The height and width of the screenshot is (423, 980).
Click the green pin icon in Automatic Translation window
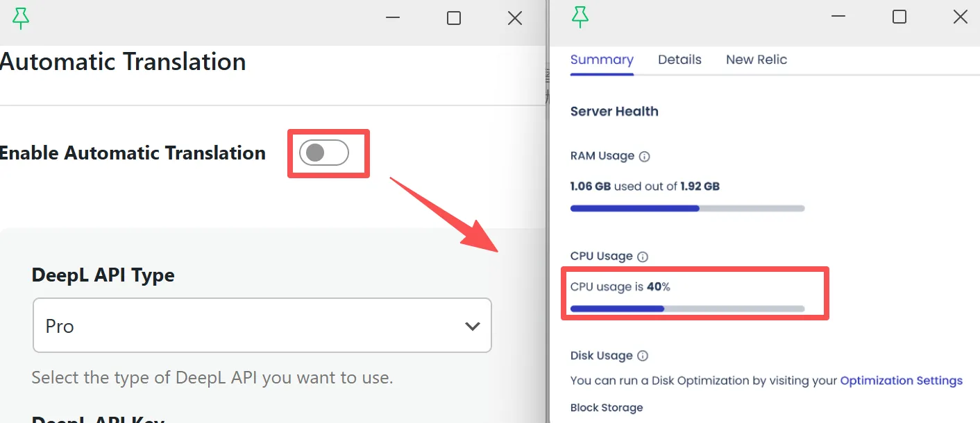point(22,19)
